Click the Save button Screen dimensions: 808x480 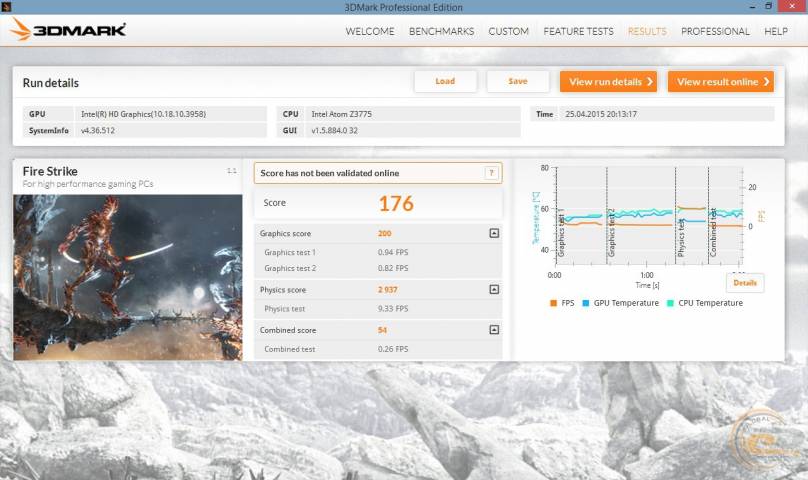[x=517, y=81]
